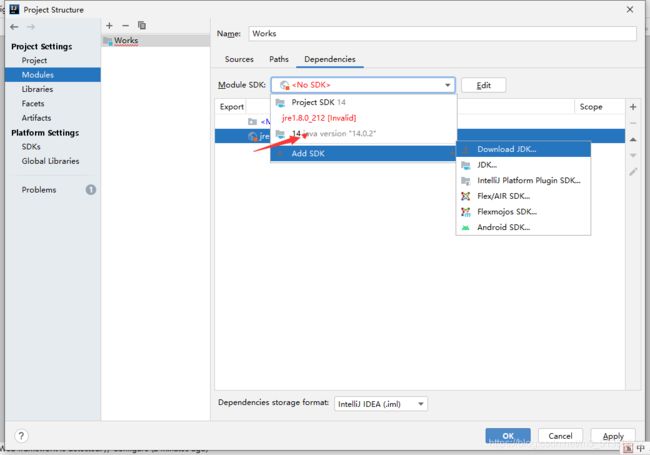Image resolution: width=650 pixels, height=455 pixels.
Task: Open Artifacts in Project Settings
Action: pyautogui.click(x=53, y=118)
